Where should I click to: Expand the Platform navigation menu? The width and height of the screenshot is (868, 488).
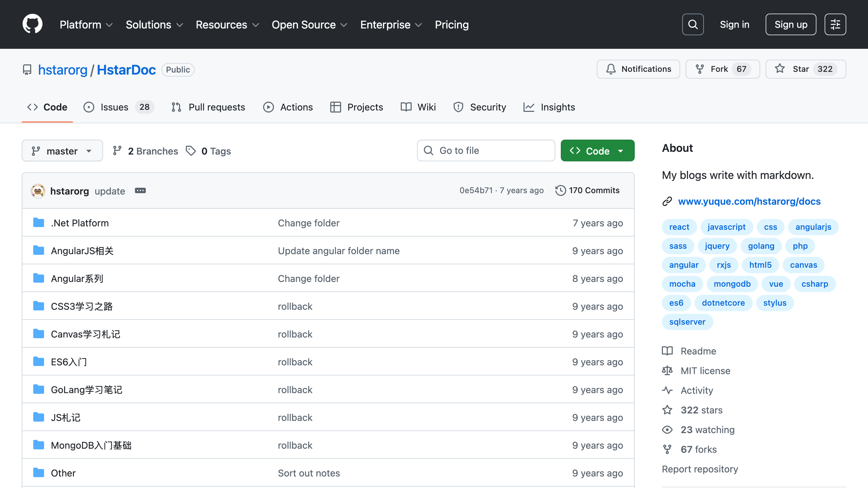point(86,25)
